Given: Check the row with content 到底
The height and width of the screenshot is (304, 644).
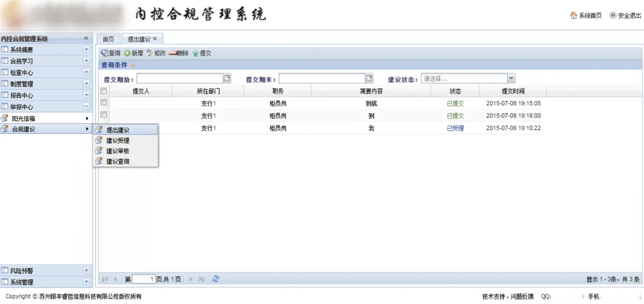Looking at the screenshot, I should 104,102.
